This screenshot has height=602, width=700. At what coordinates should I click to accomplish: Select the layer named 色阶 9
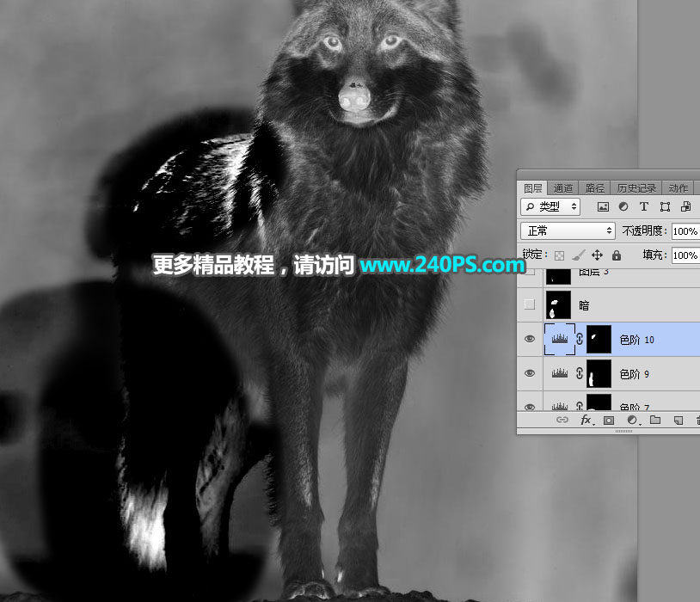click(635, 374)
